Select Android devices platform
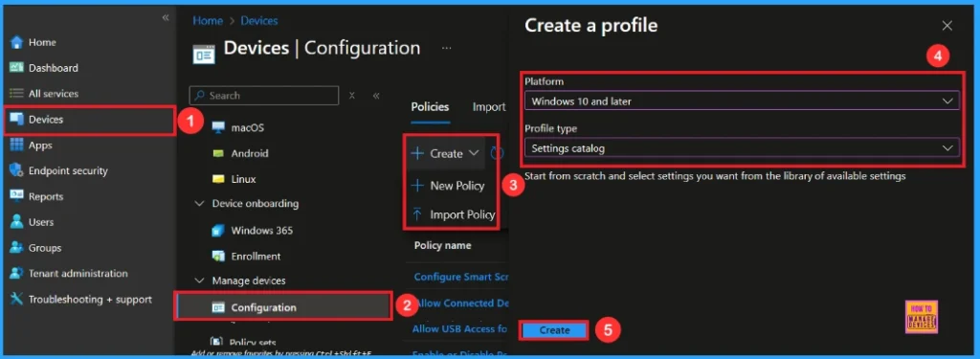This screenshot has height=359, width=980. [250, 153]
